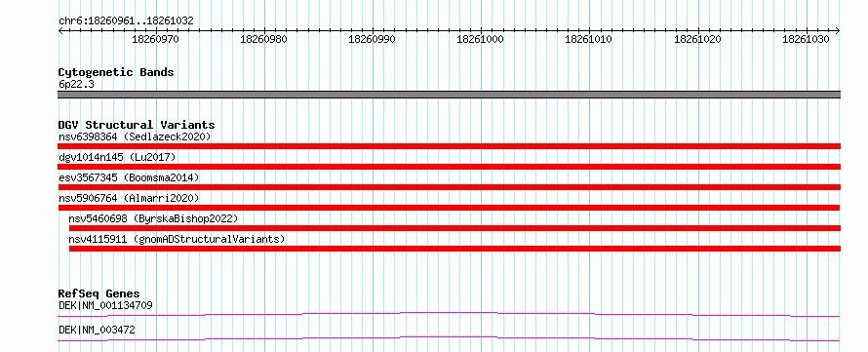Click variant label esv3567345 (Boomsma2014)
The height and width of the screenshot is (352, 868).
tap(129, 177)
